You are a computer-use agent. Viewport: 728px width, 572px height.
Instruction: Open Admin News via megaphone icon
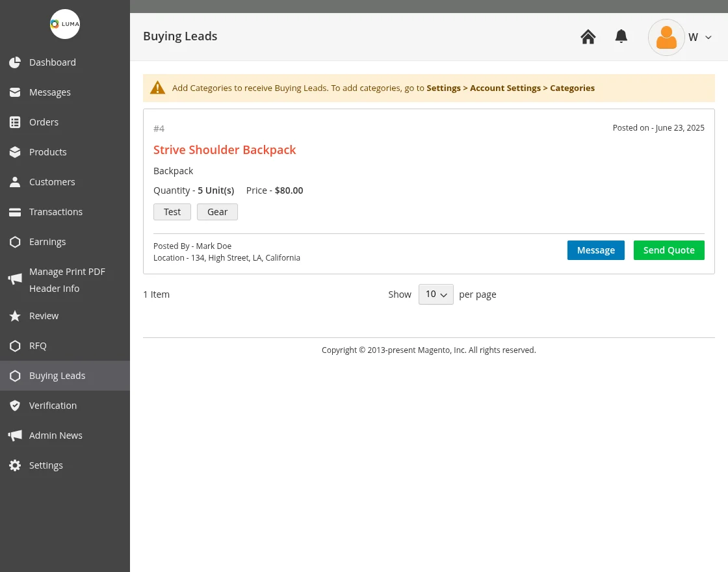pyautogui.click(x=15, y=435)
